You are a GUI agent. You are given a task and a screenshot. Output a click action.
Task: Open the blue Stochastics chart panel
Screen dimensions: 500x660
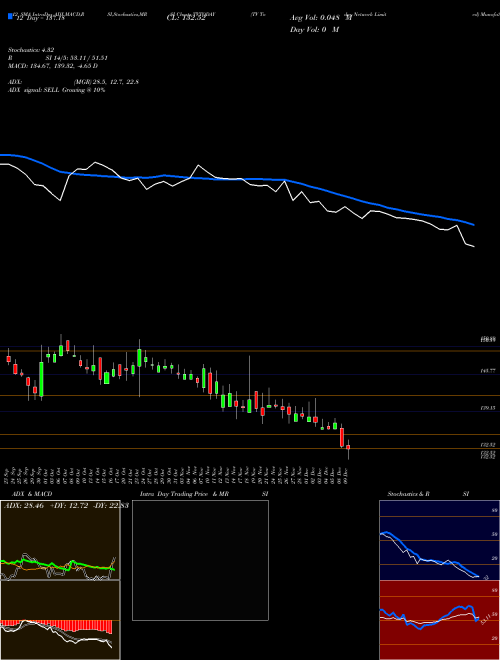pos(439,540)
